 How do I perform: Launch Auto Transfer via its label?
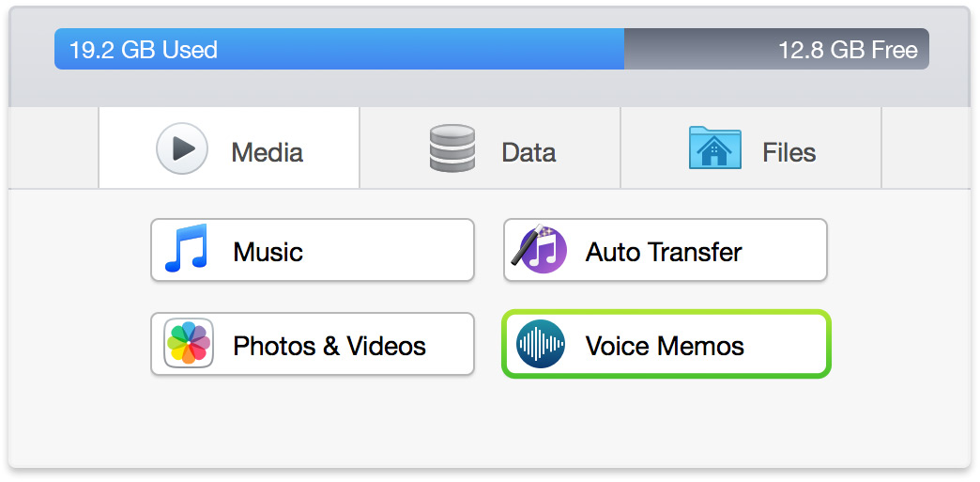click(x=664, y=252)
